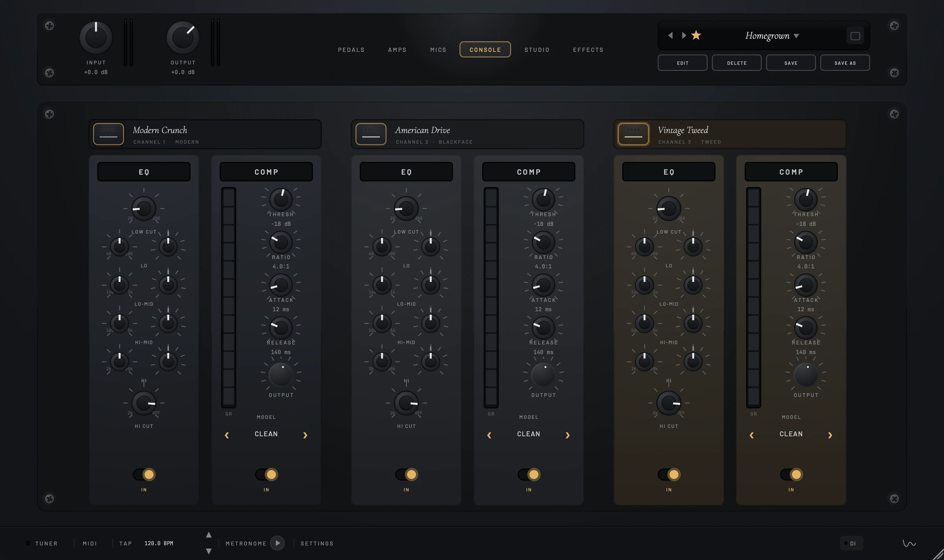Switch to the AMPS tab

(x=397, y=50)
